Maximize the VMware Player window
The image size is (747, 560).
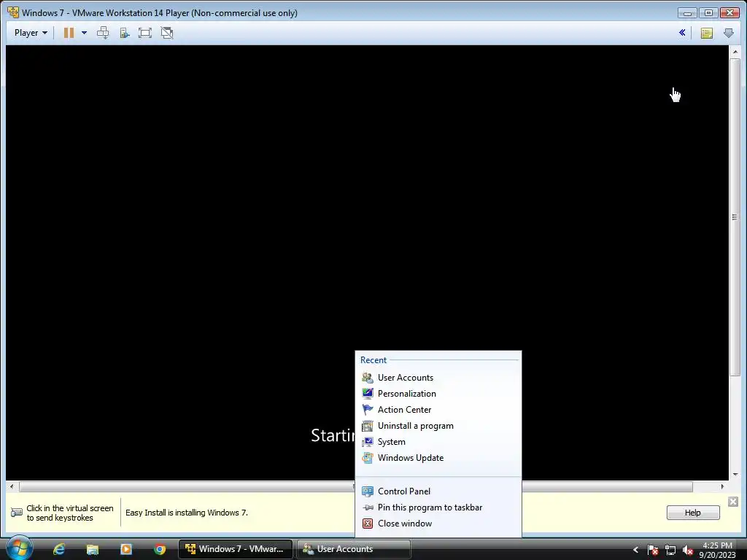(708, 13)
